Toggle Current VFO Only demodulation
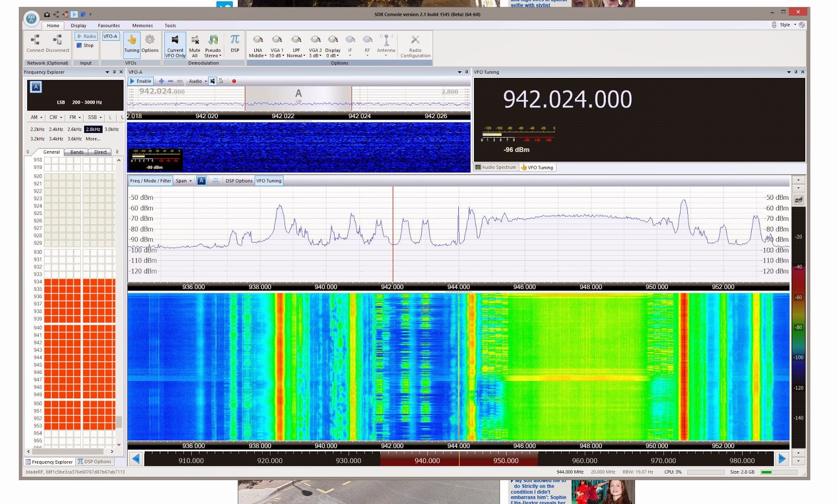Viewport: 837px width, 504px height. 175,45
